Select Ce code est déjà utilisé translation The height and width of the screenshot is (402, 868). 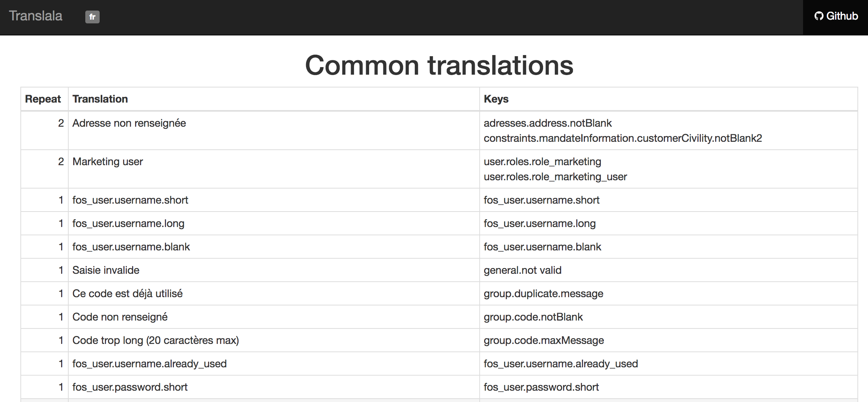[128, 294]
